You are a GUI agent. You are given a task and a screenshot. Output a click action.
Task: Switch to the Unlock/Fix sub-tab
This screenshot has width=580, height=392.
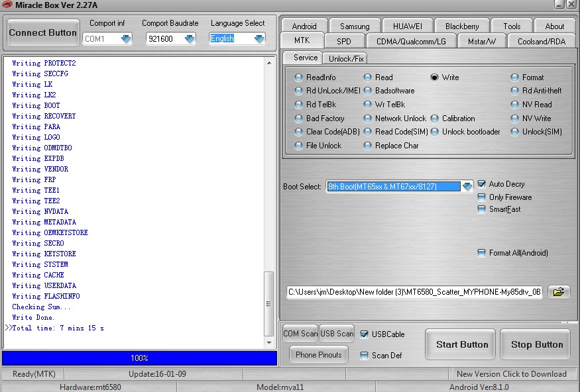[346, 59]
